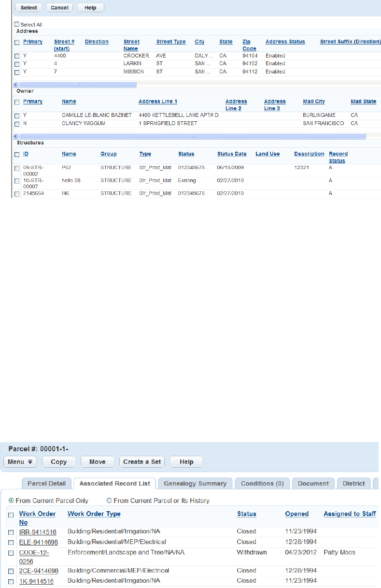Check the CODE-12-0256 record row
Viewport: 381px width, 588px height.
[x=11, y=553]
